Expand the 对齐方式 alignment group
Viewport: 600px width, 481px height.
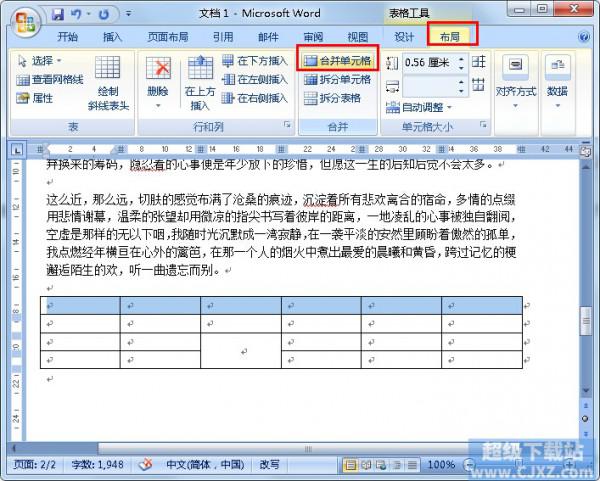point(515,83)
